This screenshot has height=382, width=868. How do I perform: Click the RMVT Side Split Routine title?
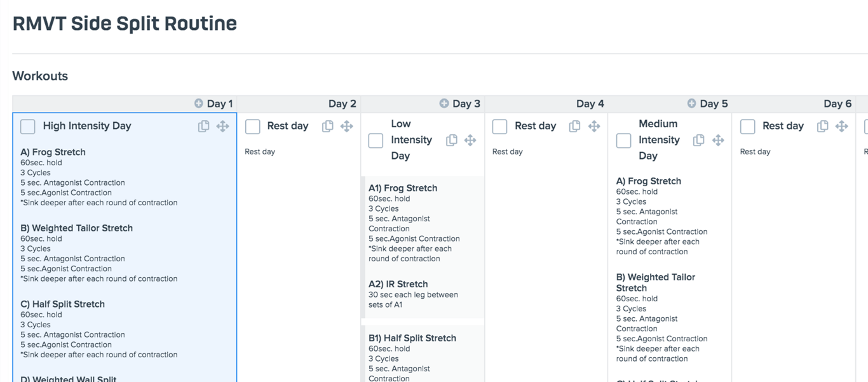point(125,24)
